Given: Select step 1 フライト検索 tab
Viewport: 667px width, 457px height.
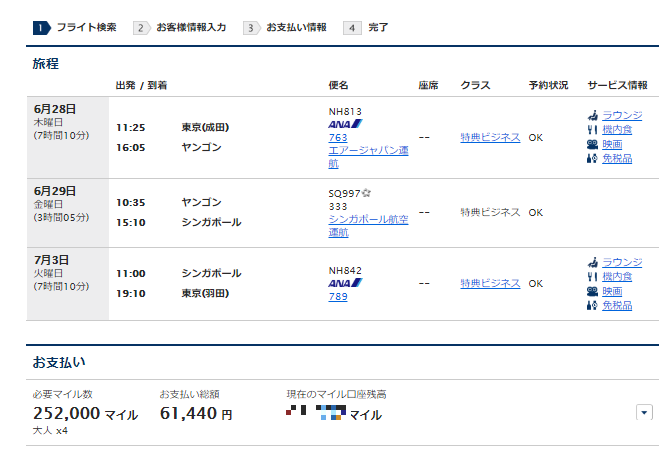Looking at the screenshot, I should (x=74, y=28).
